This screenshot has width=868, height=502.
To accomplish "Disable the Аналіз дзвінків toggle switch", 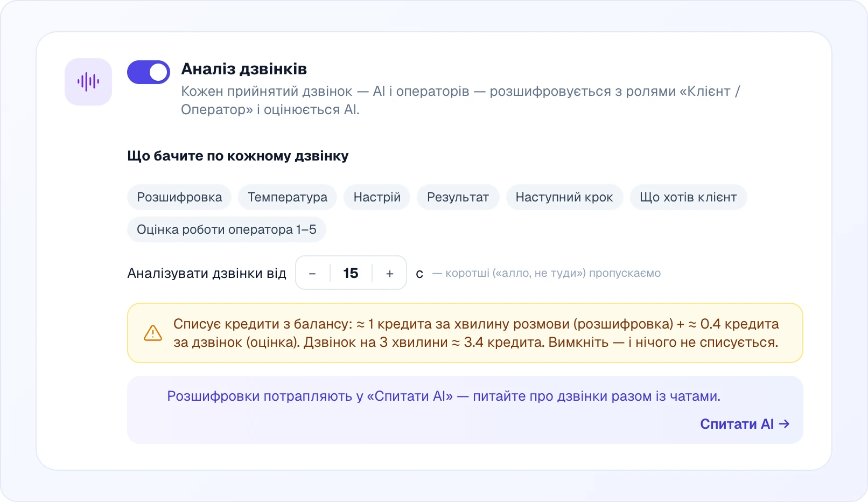I will pyautogui.click(x=149, y=72).
